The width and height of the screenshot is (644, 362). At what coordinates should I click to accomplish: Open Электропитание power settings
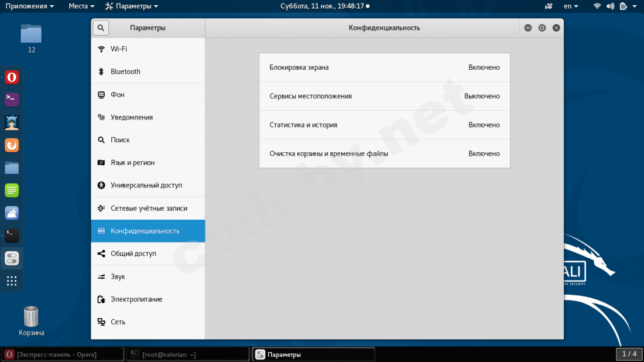[148, 299]
